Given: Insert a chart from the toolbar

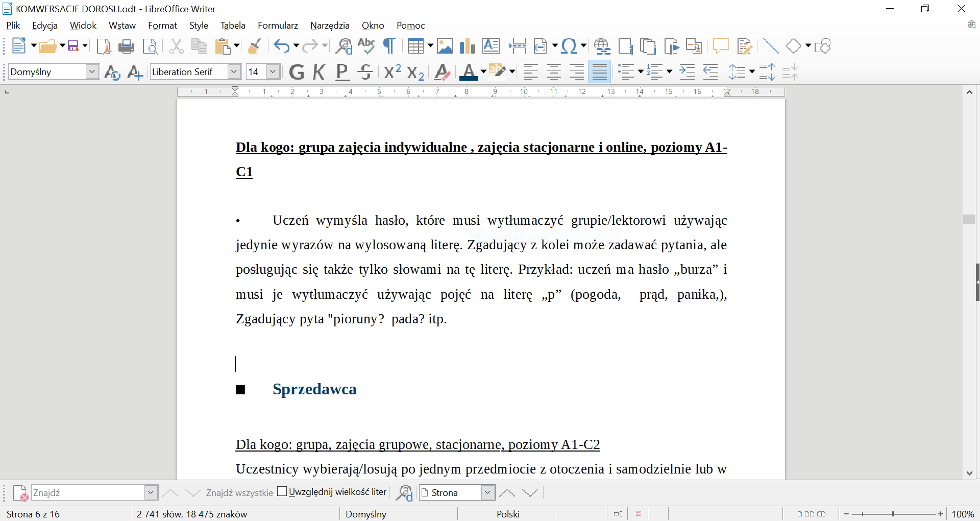Looking at the screenshot, I should tap(467, 46).
